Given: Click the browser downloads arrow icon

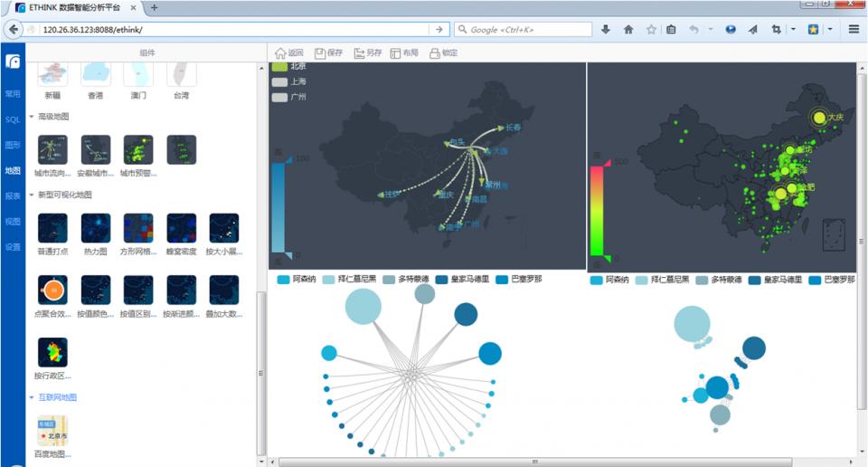Looking at the screenshot, I should pos(606,29).
